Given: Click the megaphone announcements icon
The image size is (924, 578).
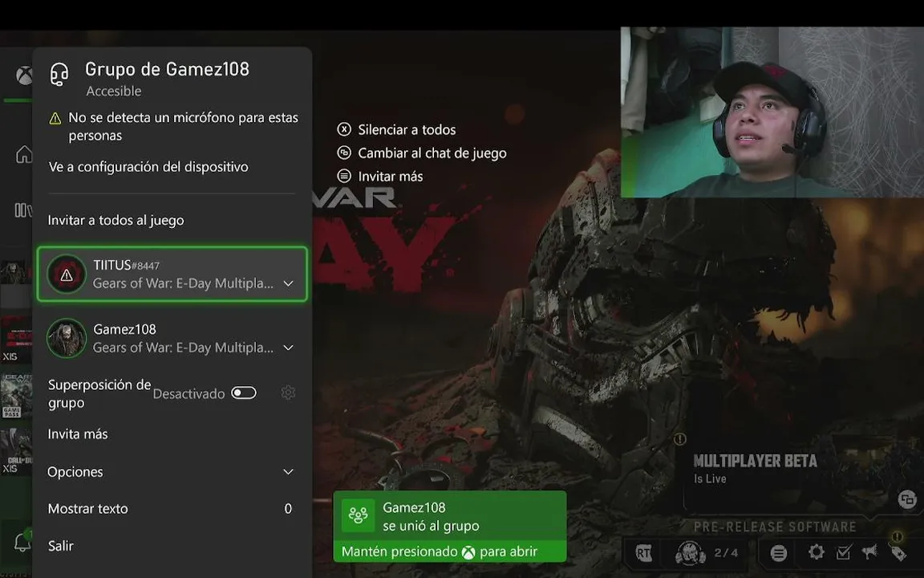Looking at the screenshot, I should coord(869,552).
